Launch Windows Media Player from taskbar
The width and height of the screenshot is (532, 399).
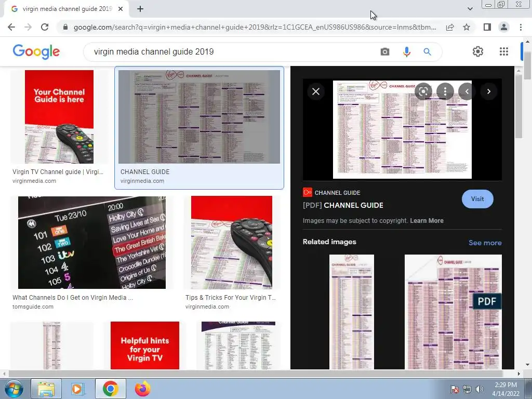point(77,389)
